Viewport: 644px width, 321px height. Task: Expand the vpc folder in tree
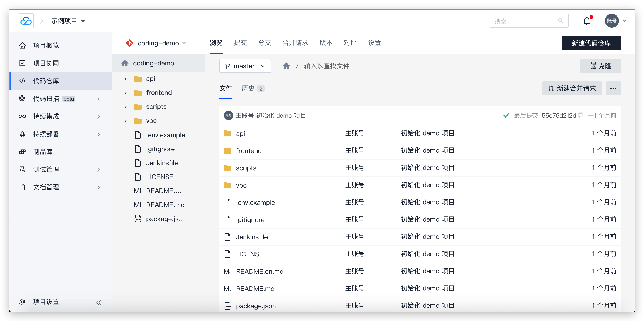[x=126, y=121]
